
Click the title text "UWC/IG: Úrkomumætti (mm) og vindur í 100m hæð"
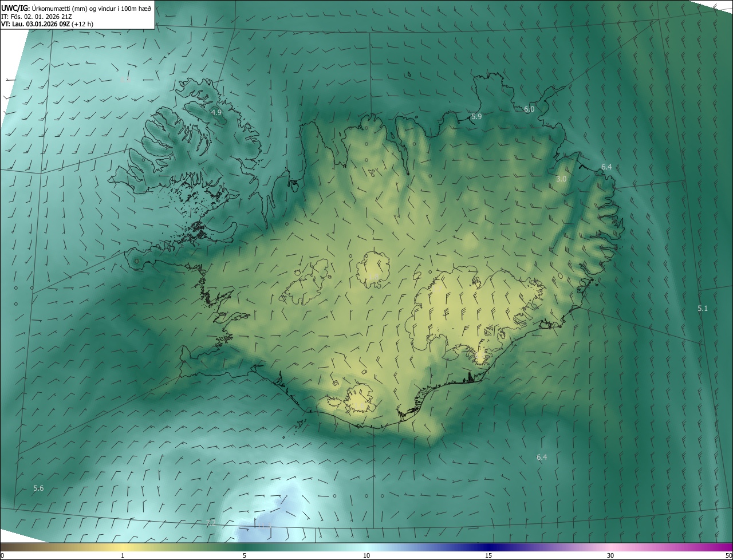(x=76, y=7)
